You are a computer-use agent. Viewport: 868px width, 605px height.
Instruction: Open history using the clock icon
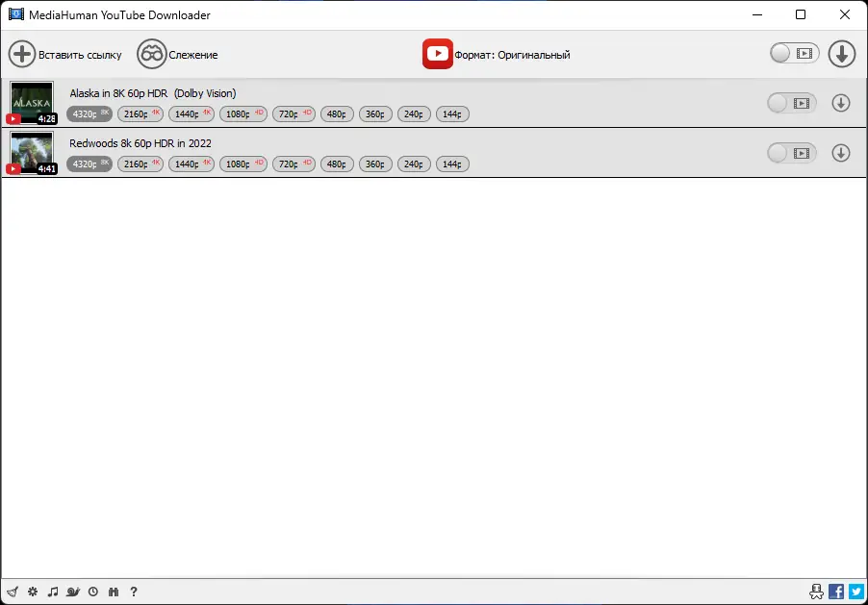pos(93,592)
